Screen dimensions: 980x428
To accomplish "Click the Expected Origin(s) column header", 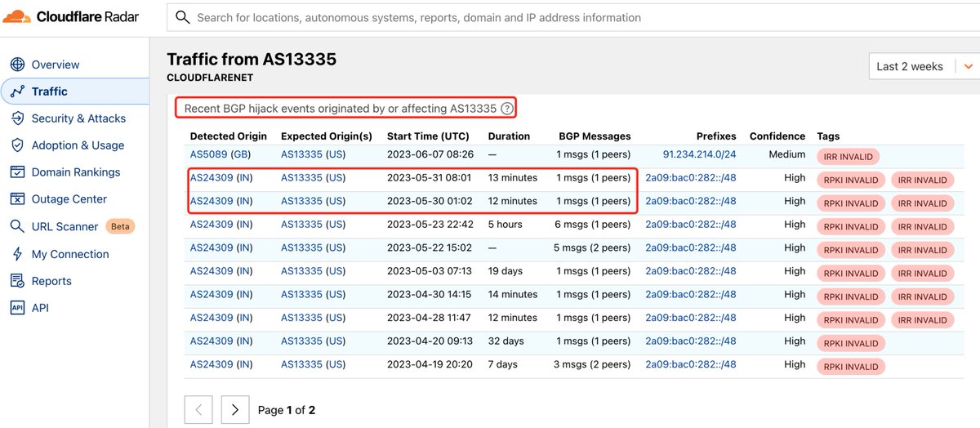I will pos(327,136).
